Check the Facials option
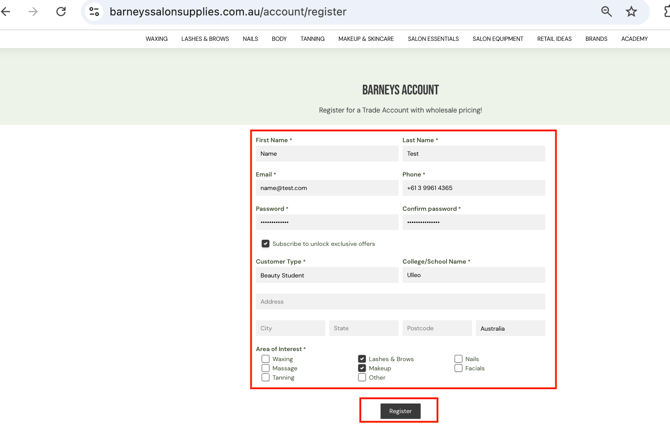This screenshot has width=670, height=427. click(458, 368)
